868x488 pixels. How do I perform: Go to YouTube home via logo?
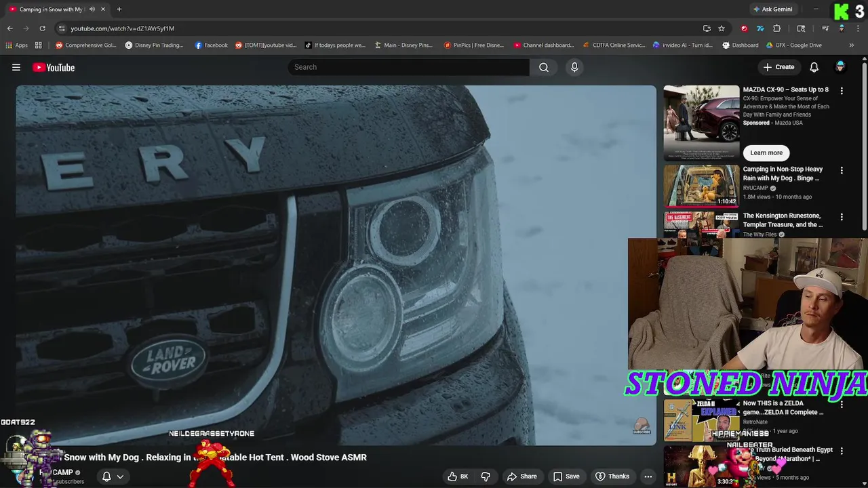coord(54,67)
